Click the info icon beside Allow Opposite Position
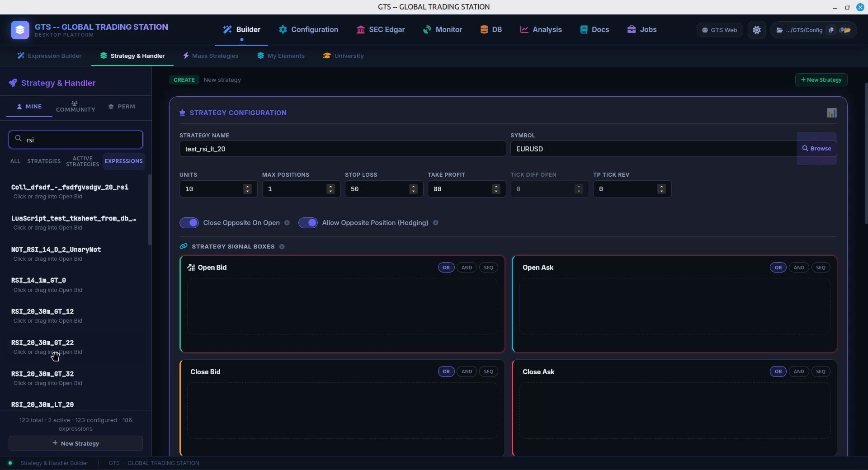 pos(435,223)
